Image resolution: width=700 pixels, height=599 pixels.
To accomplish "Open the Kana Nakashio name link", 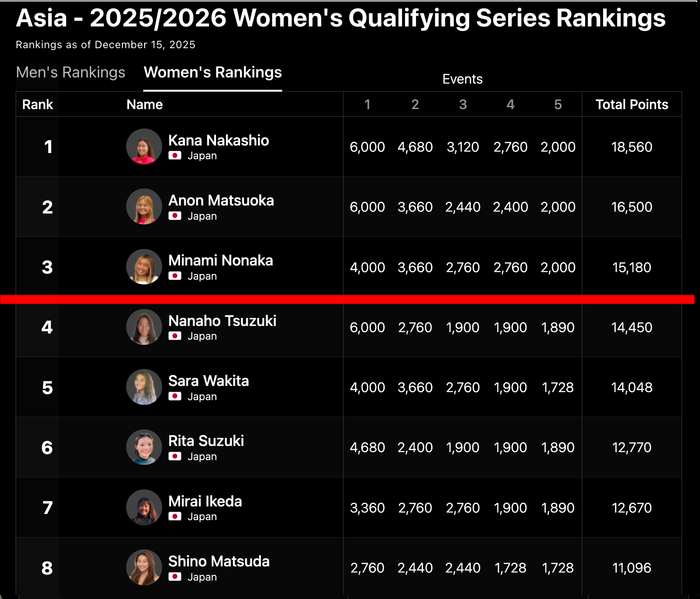I will (x=218, y=140).
